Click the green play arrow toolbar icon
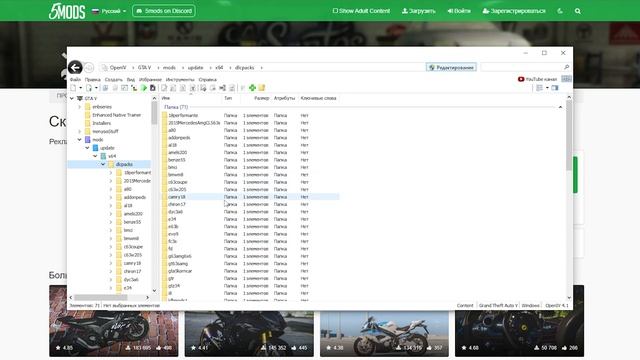Screen dimensions: 640x360 pos(144,88)
